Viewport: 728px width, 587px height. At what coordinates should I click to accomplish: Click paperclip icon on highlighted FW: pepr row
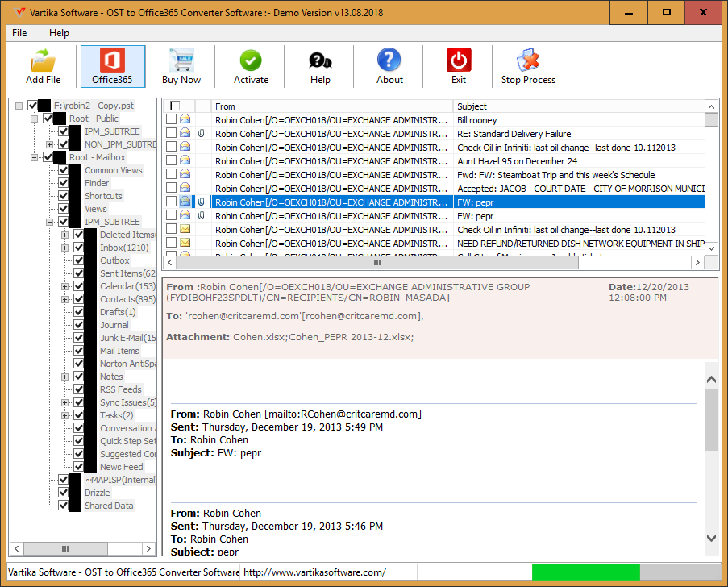(x=201, y=202)
